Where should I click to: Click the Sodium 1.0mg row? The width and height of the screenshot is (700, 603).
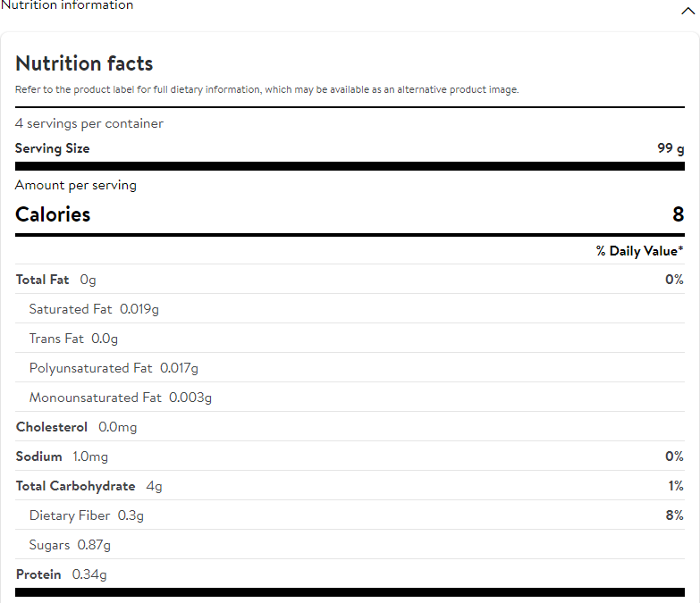click(x=62, y=456)
